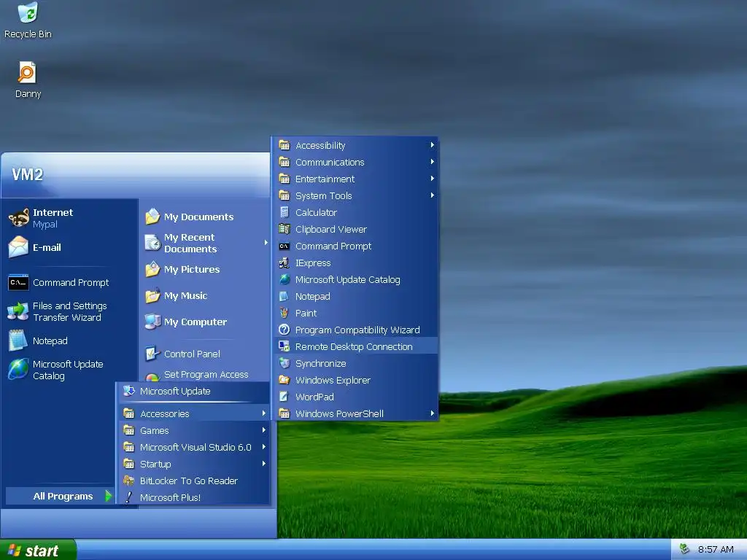Choose Notepad in Accessories submenu
Image resolution: width=747 pixels, height=560 pixels.
(356, 296)
